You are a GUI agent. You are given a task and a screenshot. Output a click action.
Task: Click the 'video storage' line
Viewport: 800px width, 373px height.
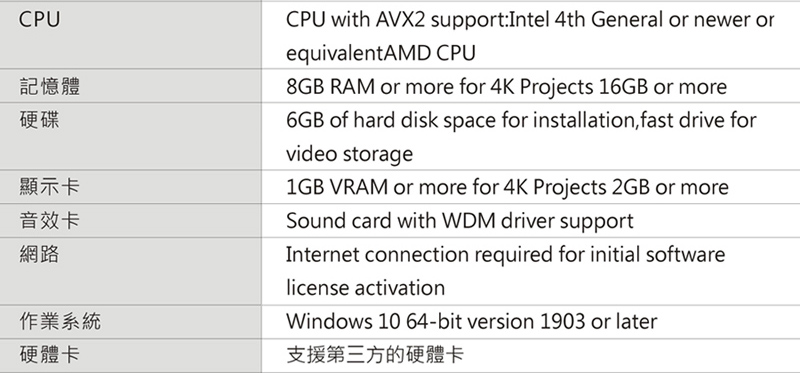click(349, 153)
